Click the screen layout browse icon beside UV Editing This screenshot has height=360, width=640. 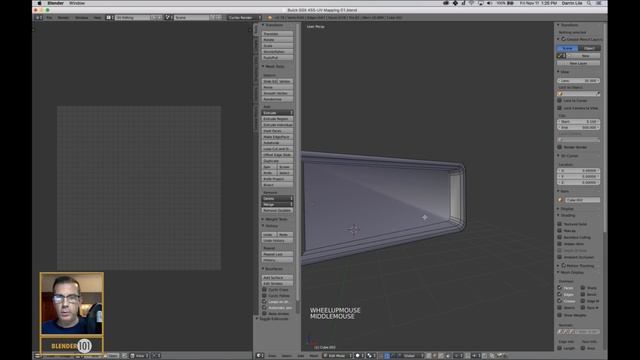(109, 18)
